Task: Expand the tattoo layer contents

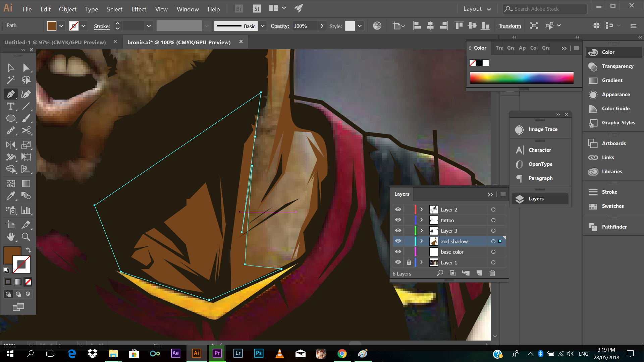Action: pyautogui.click(x=422, y=220)
